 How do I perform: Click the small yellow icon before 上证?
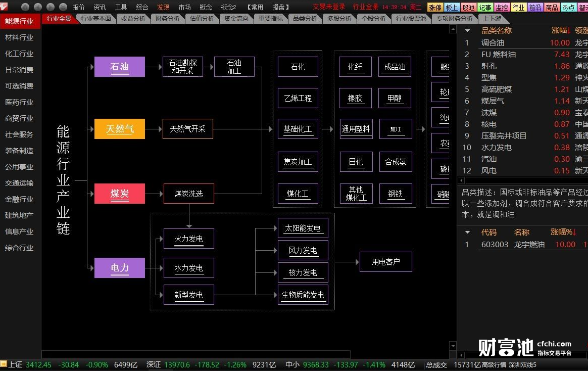coord(4,364)
